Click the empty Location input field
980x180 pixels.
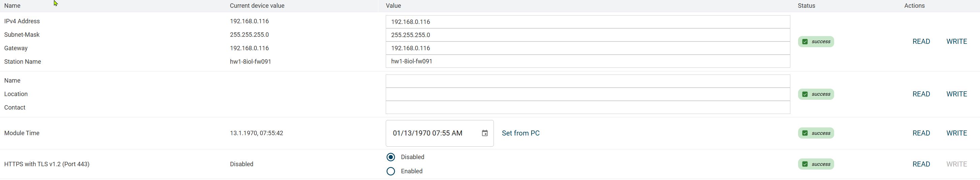point(588,94)
